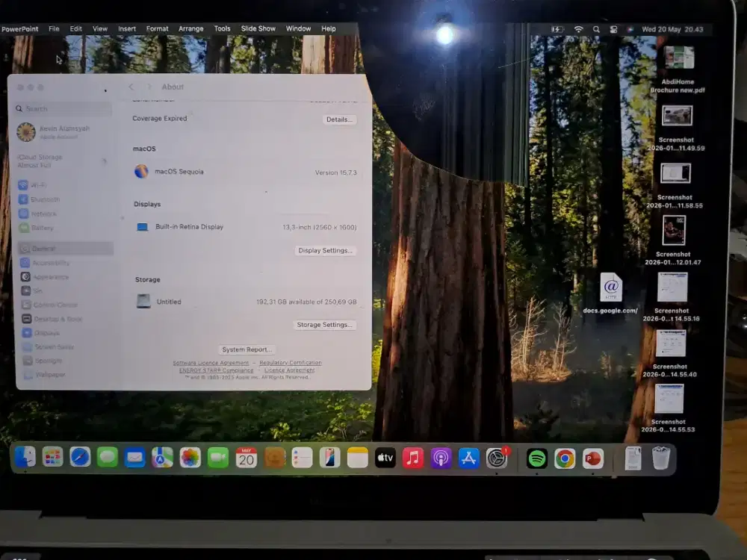Open ENERGY STAR Compliance link
Image resolution: width=747 pixels, height=560 pixels.
pyautogui.click(x=217, y=370)
